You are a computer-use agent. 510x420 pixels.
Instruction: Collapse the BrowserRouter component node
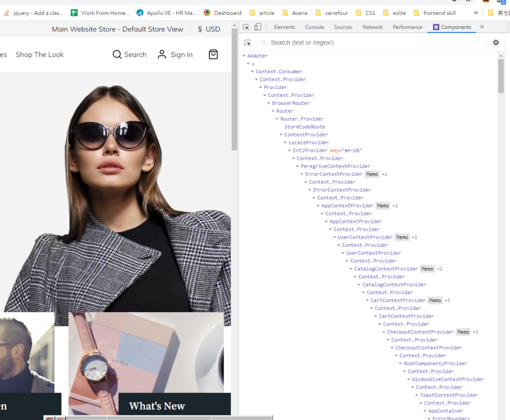point(269,104)
